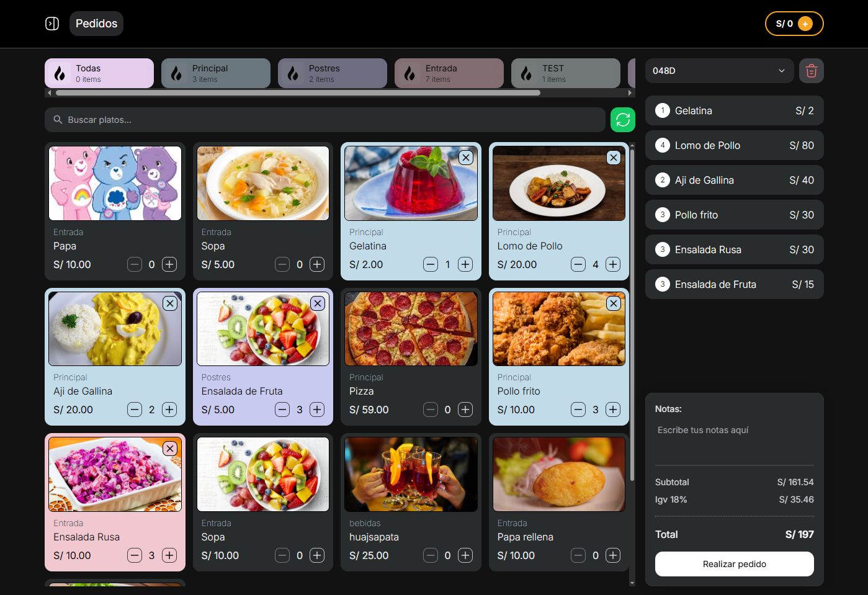Remove Pollo frito card with X
Viewport: 868px width, 595px height.
pyautogui.click(x=614, y=303)
